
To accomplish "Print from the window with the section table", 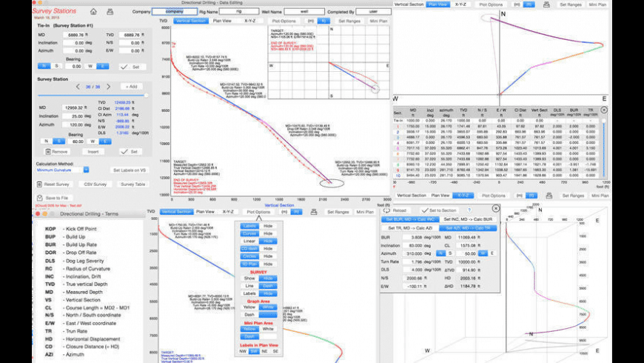I will coord(546,4).
